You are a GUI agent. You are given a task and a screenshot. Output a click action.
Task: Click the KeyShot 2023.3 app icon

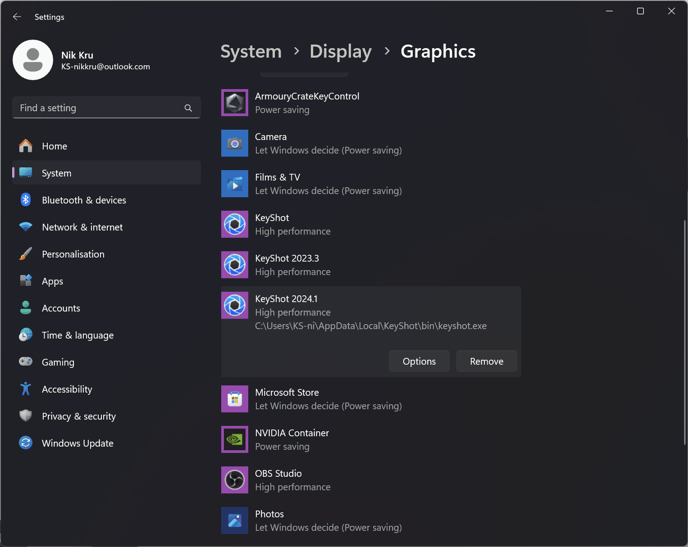point(234,265)
